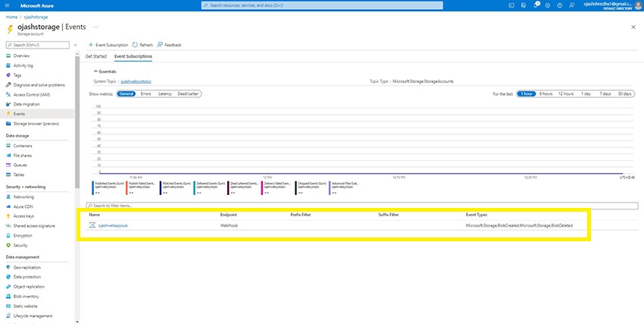This screenshot has width=644, height=324.
Task: Refresh the events page
Action: (142, 45)
